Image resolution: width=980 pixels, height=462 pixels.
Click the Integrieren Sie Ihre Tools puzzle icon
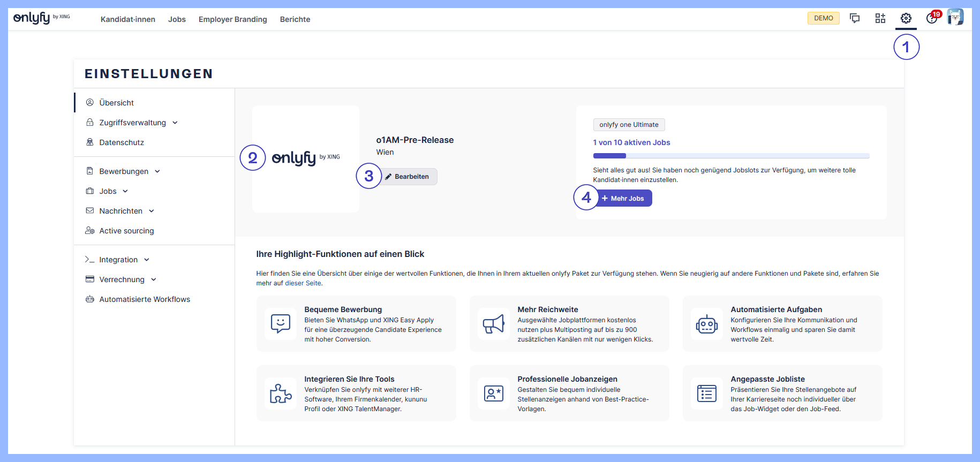[x=281, y=393]
